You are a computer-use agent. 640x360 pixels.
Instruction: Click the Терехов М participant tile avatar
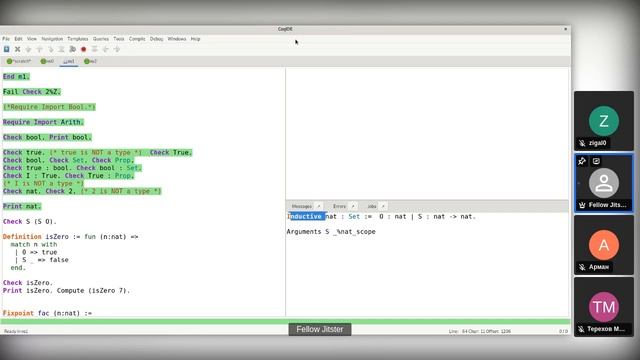604,307
